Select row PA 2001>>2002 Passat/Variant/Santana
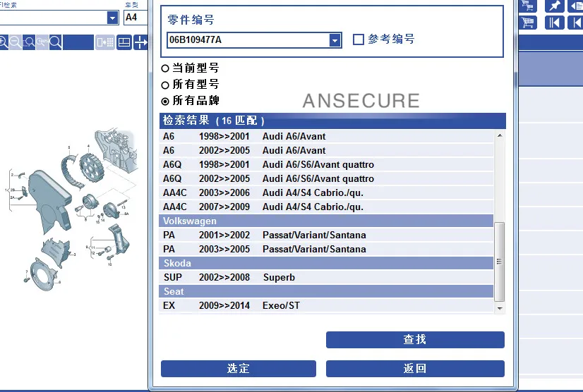 [326, 235]
